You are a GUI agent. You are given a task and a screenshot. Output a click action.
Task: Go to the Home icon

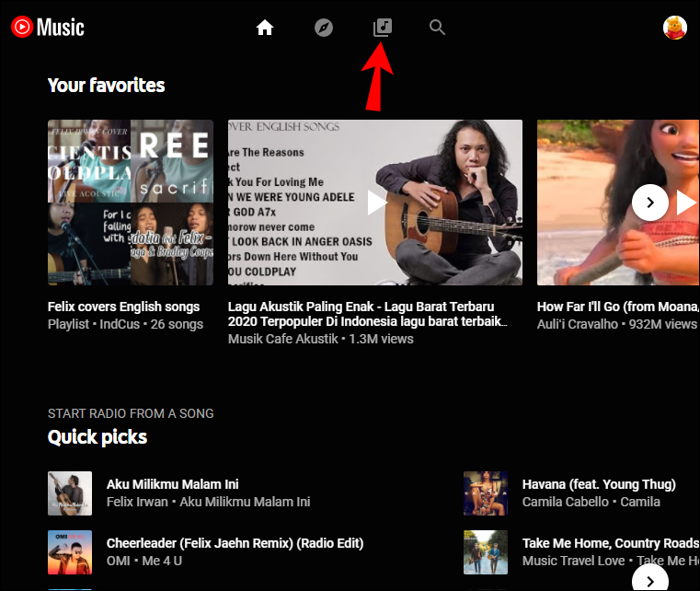point(265,28)
